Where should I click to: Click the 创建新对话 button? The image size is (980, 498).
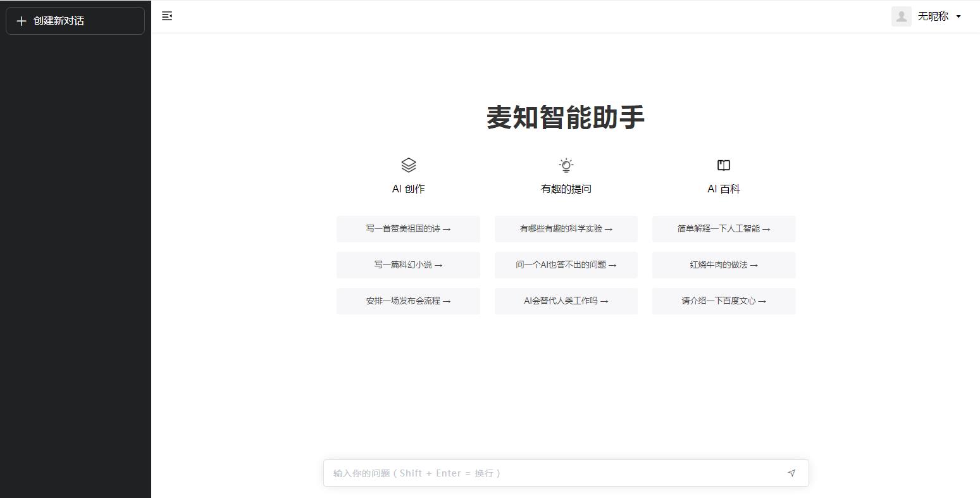75,20
